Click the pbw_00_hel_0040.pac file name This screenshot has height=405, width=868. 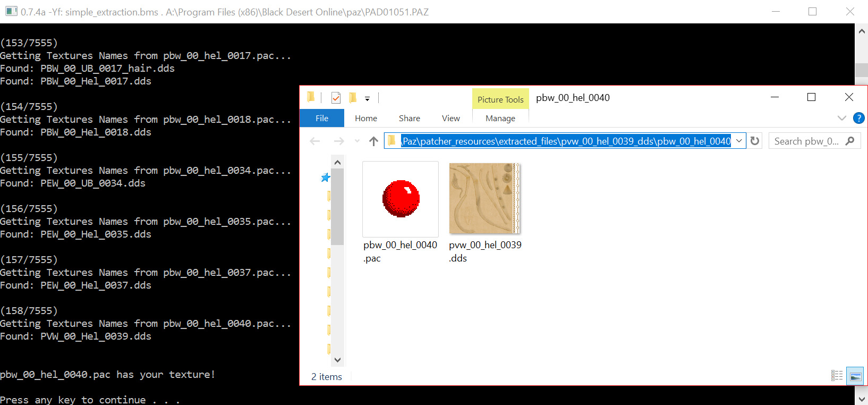[400, 251]
